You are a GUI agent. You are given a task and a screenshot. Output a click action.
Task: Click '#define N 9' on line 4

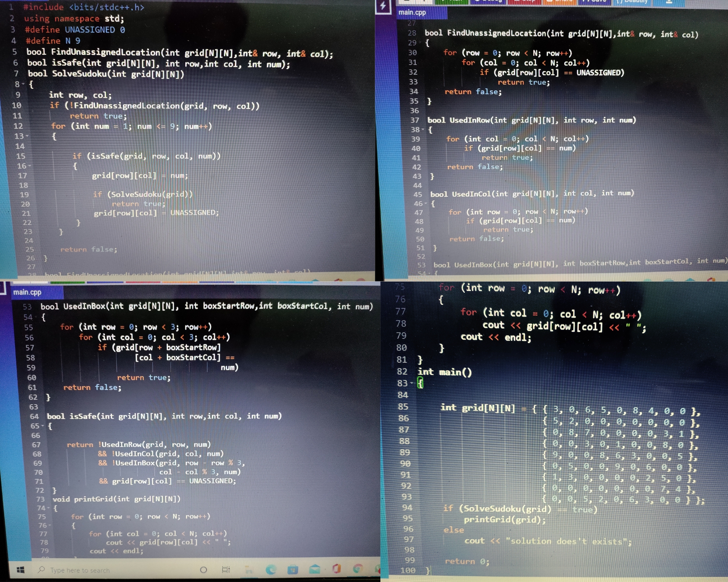(53, 41)
